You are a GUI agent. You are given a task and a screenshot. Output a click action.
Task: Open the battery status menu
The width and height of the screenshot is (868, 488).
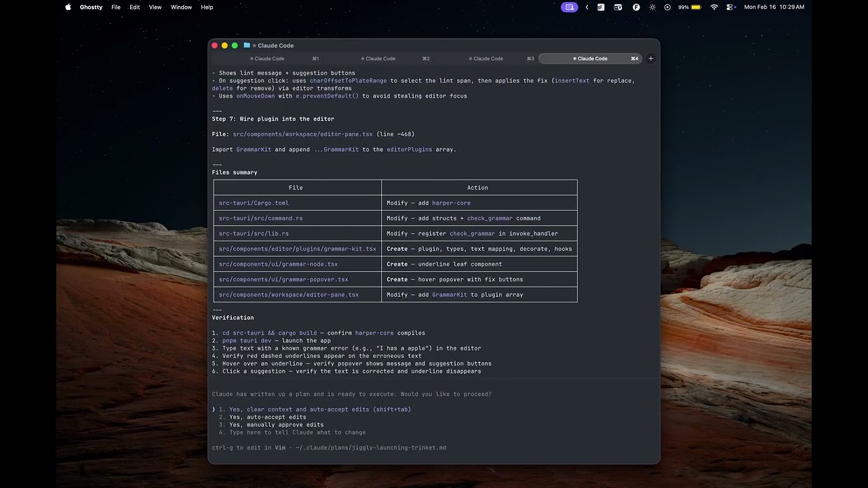(690, 7)
